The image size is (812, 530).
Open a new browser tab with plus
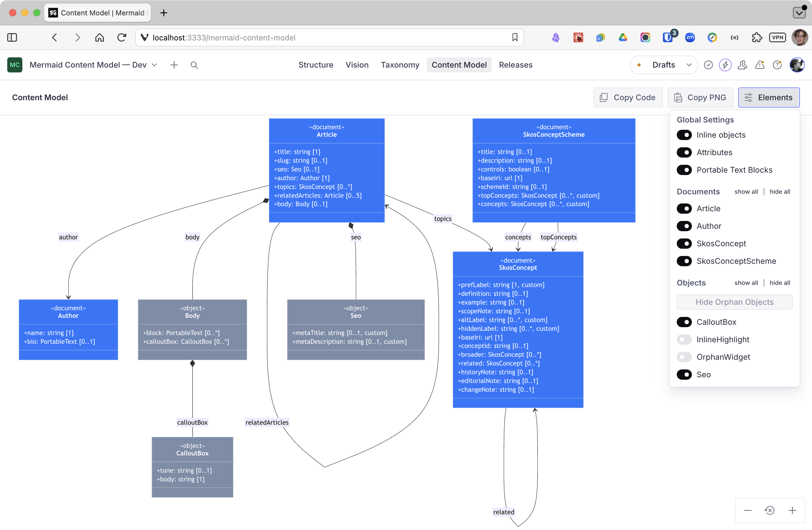pos(164,13)
